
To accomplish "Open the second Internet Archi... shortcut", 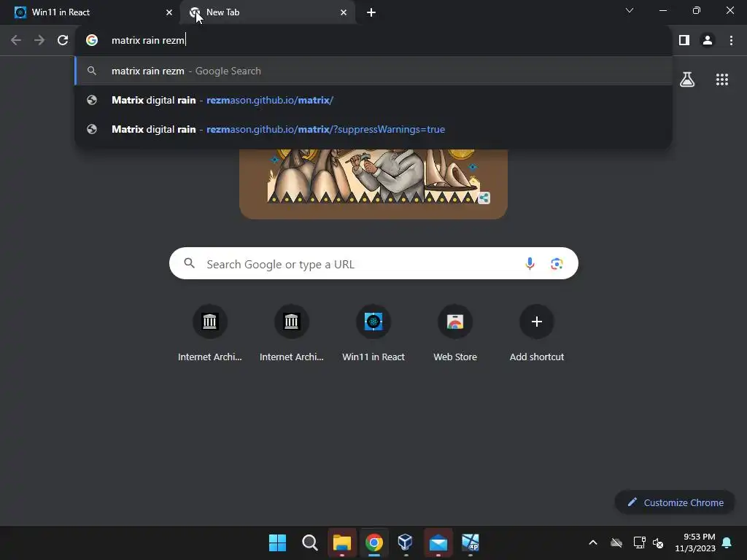I will point(292,332).
